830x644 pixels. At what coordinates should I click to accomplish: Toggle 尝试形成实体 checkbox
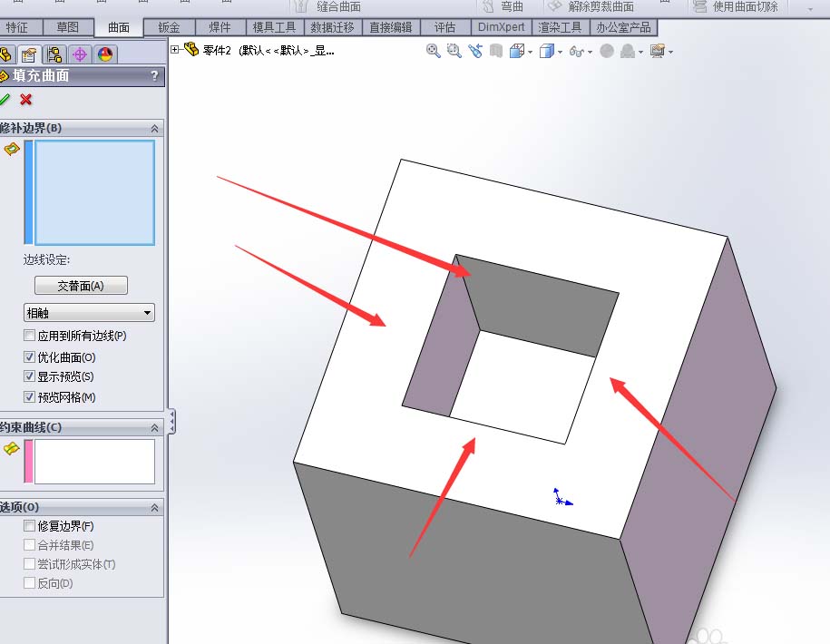tap(30, 564)
